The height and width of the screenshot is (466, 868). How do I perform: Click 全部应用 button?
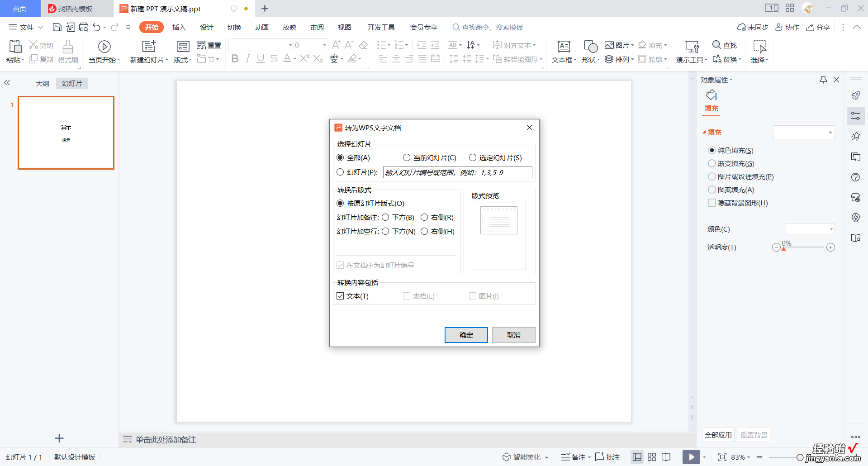point(718,435)
